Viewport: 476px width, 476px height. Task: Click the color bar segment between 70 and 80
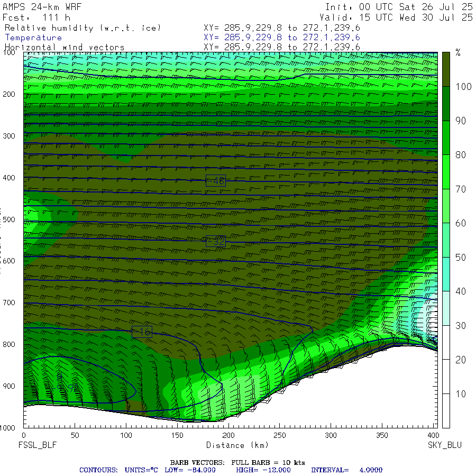click(x=446, y=172)
